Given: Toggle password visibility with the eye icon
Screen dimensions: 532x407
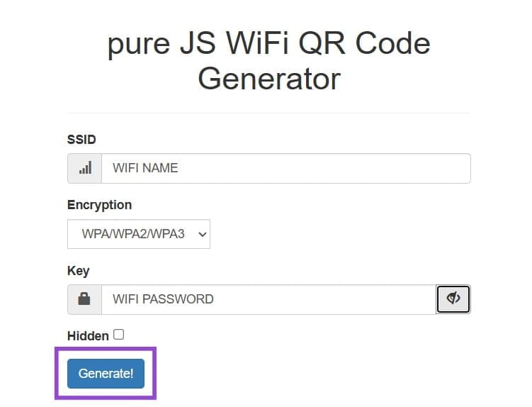Looking at the screenshot, I should [453, 299].
